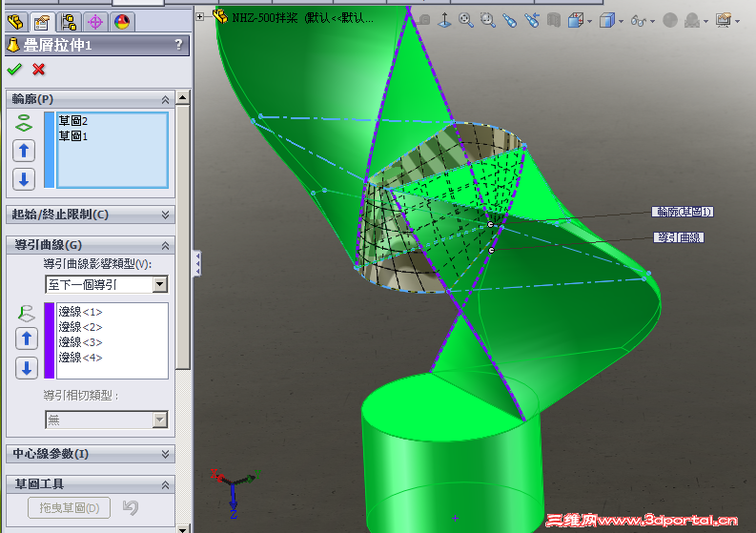The width and height of the screenshot is (756, 533).
Task: Open the 導引曲線影響類型 dropdown
Action: (160, 284)
